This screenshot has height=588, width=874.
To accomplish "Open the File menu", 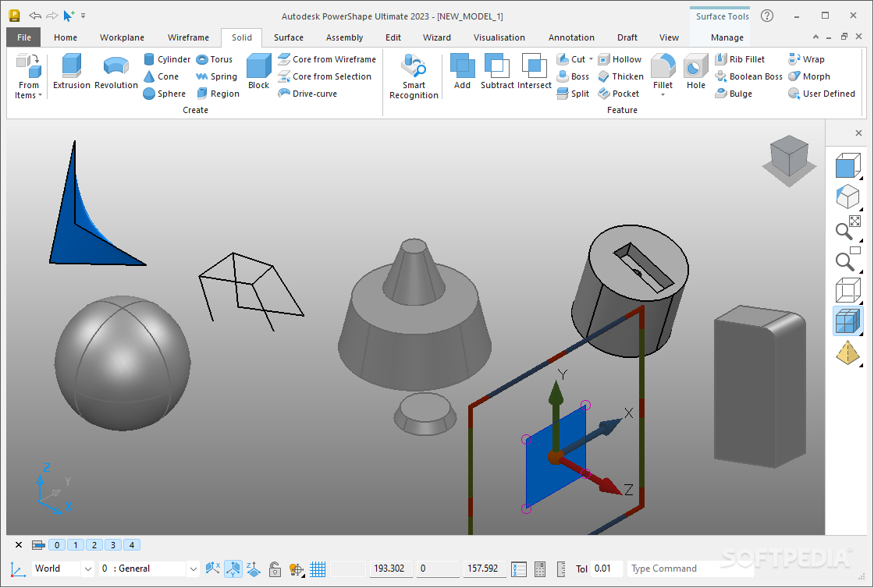I will (x=24, y=37).
